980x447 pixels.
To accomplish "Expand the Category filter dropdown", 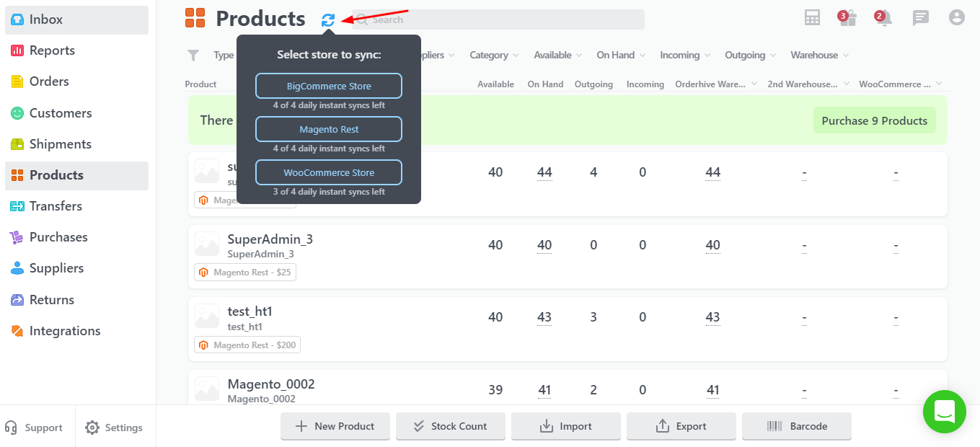I will point(495,55).
